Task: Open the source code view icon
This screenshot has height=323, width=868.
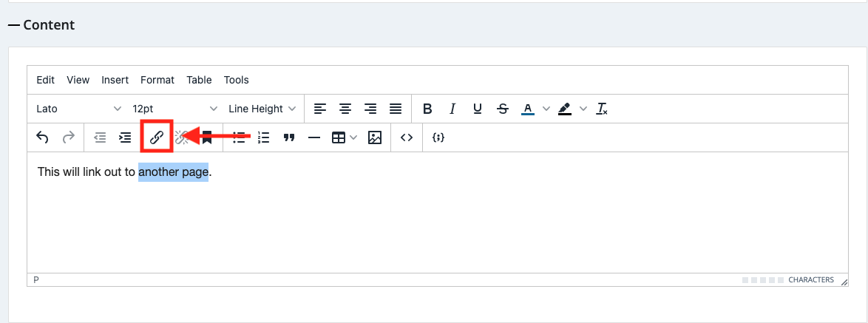Action: (x=406, y=137)
